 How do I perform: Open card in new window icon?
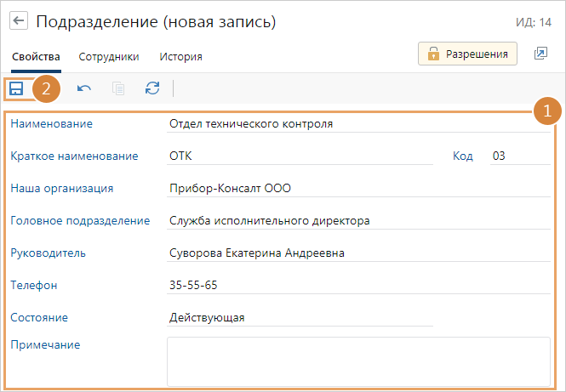click(540, 54)
